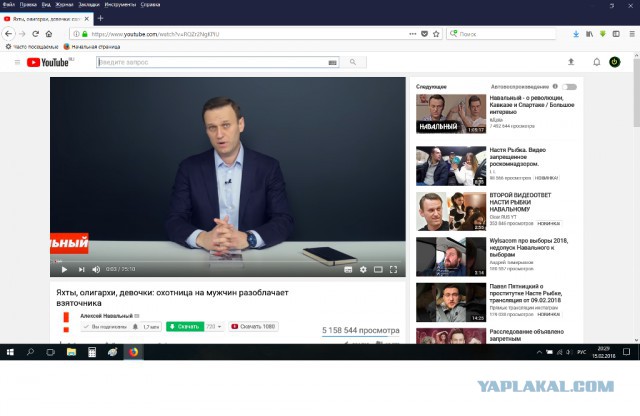Toggle the autoplay switch

pyautogui.click(x=570, y=87)
